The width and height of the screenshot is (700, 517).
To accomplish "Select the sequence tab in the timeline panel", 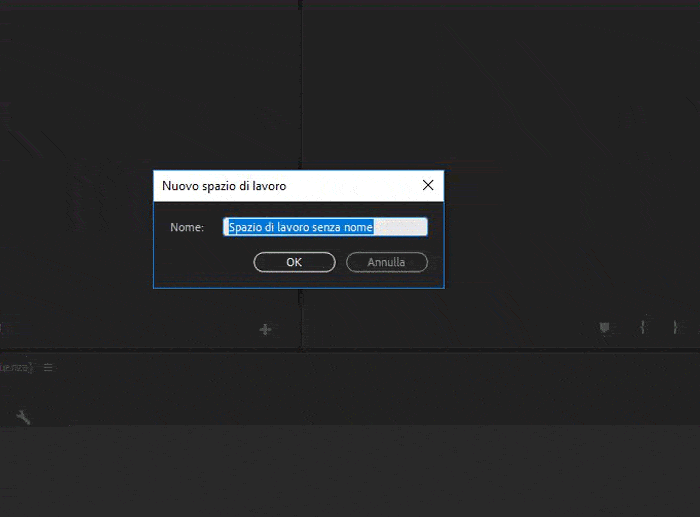I will (15, 368).
